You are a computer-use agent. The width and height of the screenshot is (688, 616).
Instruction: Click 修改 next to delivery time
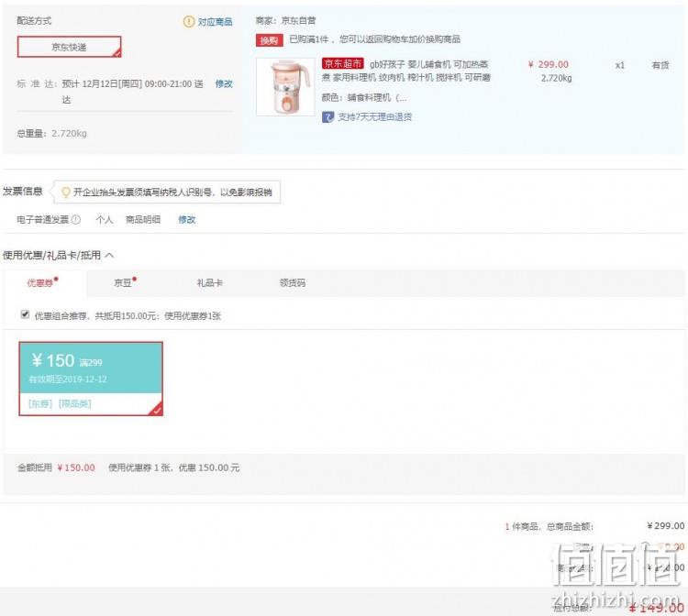pos(224,83)
